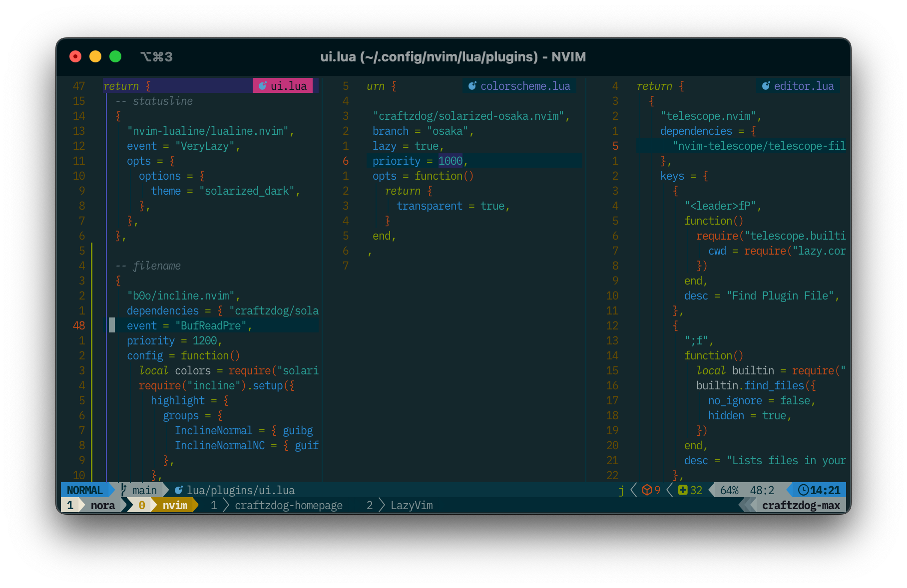Click the yellow minimize window button

tap(95, 56)
